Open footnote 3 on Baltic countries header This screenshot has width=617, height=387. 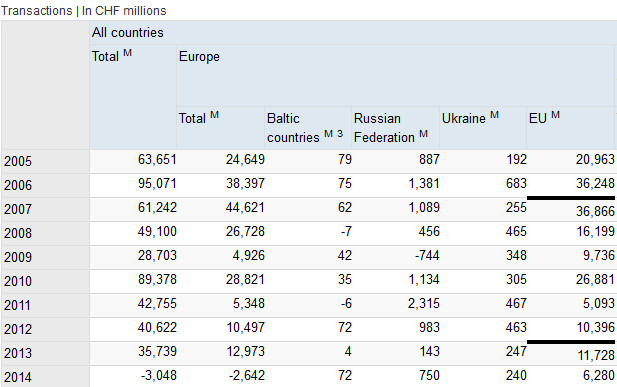[340, 134]
